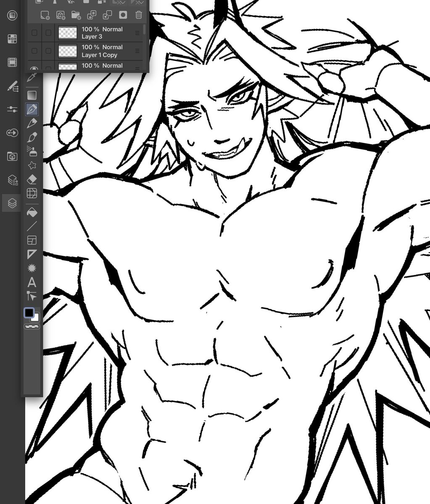Image resolution: width=430 pixels, height=504 pixels.
Task: Open the Animation timeline film icon
Action: point(12,63)
